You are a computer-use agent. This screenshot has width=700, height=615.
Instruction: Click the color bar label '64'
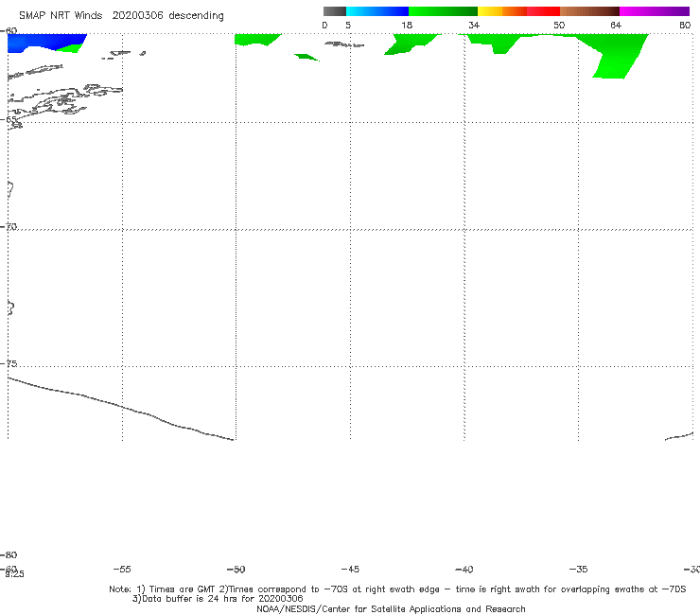616,26
